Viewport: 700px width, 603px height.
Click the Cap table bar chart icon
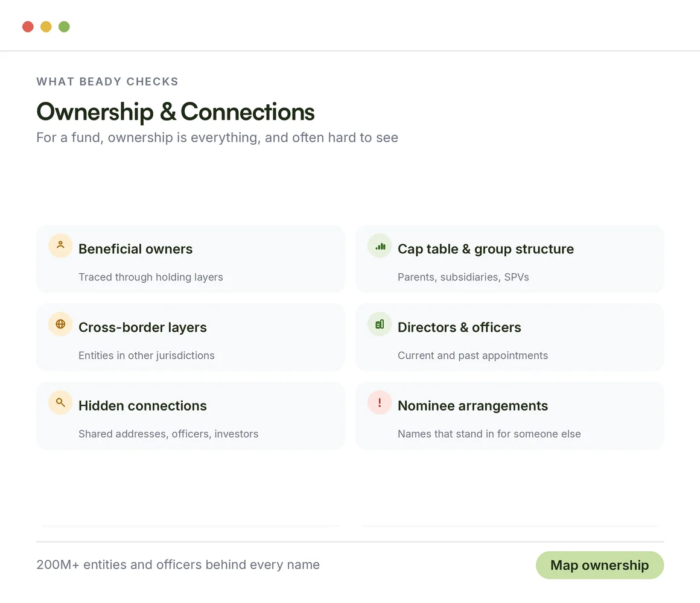pyautogui.click(x=380, y=245)
